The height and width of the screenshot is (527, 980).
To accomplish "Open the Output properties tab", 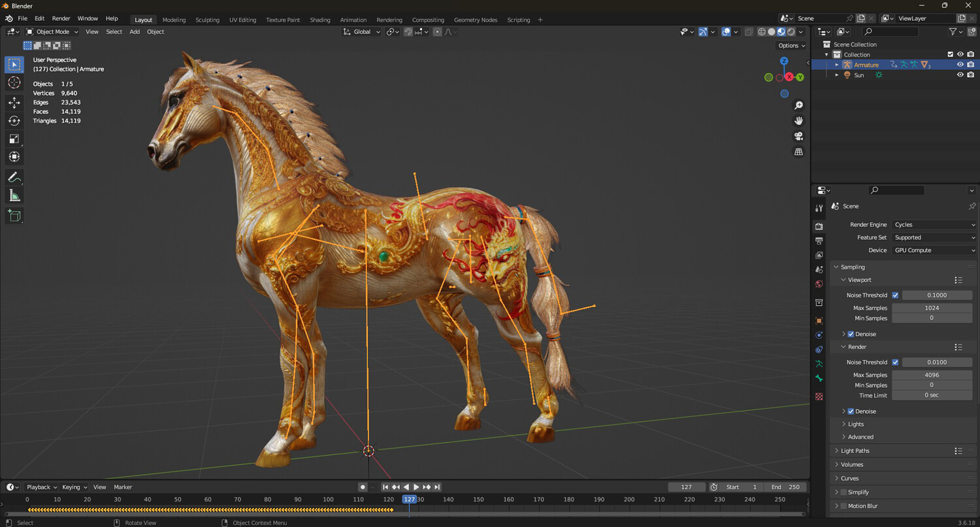I will 819,241.
